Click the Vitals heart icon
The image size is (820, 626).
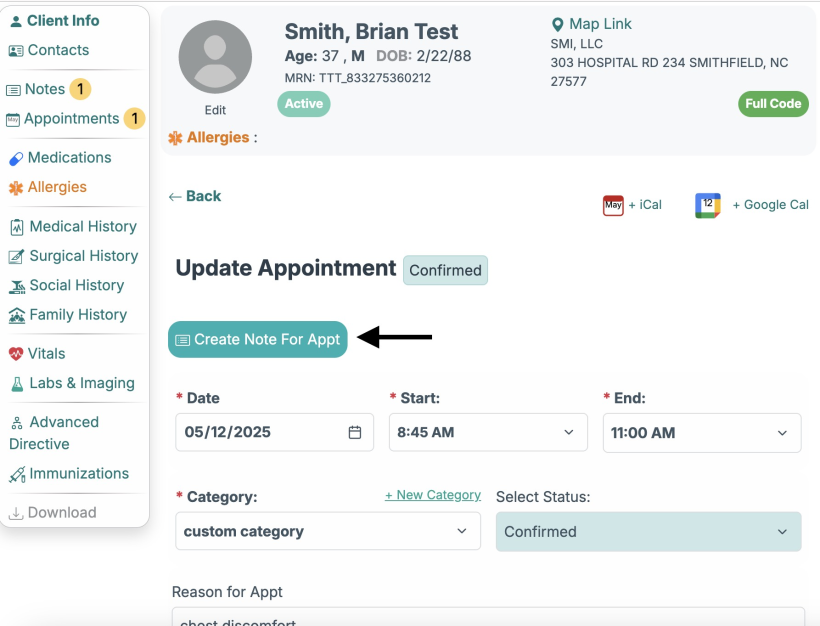point(16,354)
